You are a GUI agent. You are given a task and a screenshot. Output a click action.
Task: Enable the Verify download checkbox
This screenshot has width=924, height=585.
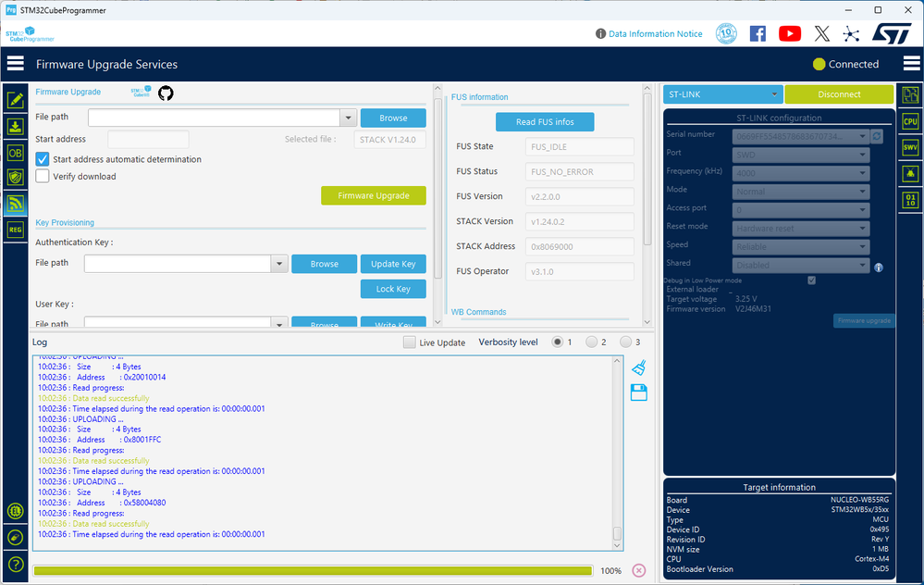click(x=43, y=176)
